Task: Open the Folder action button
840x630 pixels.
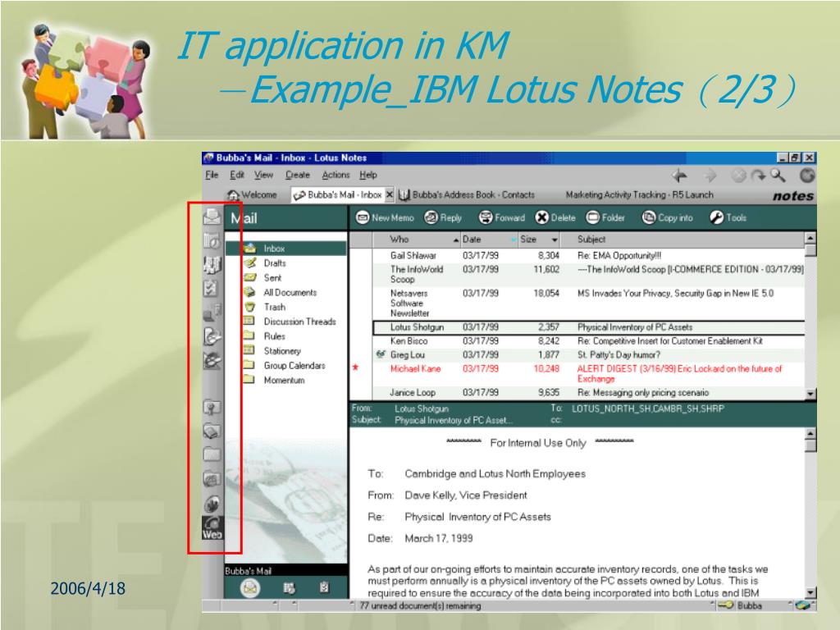Action: [x=605, y=218]
